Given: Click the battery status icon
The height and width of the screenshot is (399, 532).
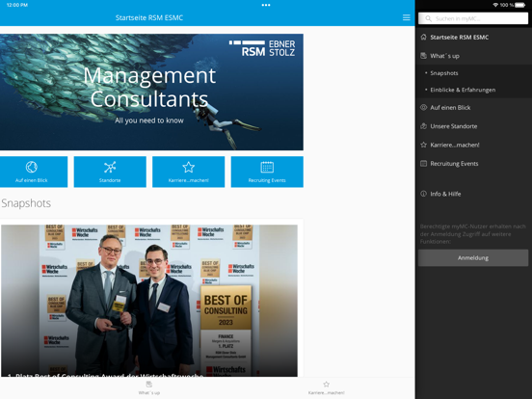Looking at the screenshot, I should point(520,5).
